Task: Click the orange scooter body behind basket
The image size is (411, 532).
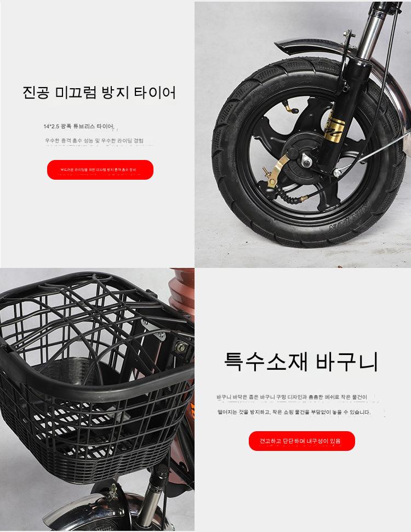Action: pos(182,292)
